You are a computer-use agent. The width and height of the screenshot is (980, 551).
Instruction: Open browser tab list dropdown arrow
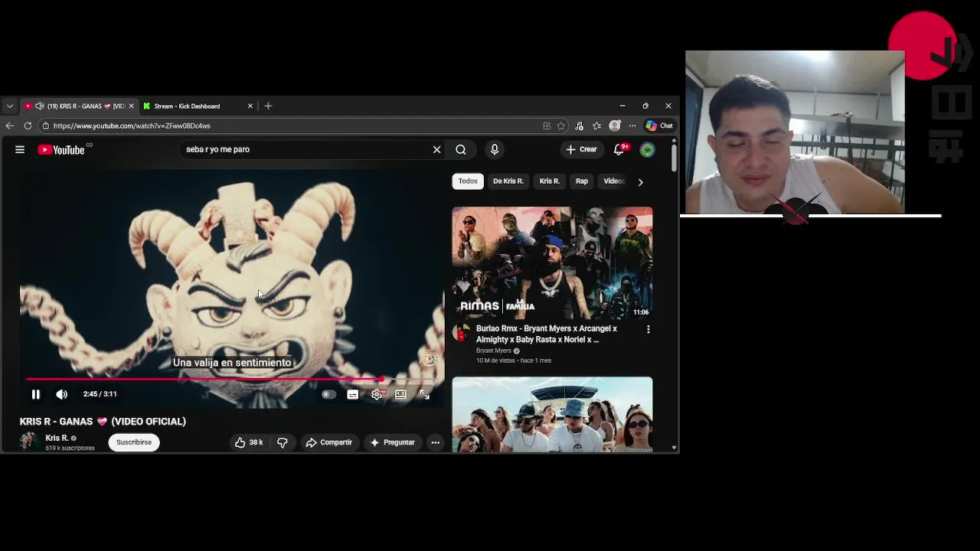pyautogui.click(x=9, y=106)
